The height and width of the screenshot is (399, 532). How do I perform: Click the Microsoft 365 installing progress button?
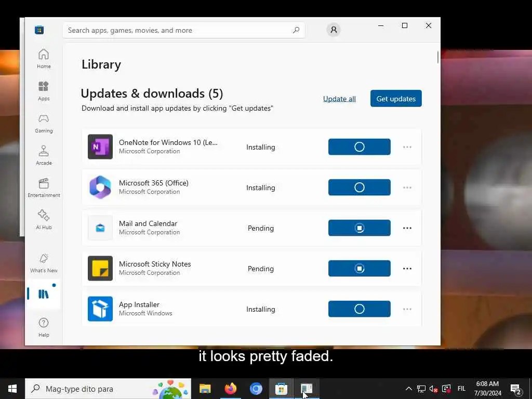tap(360, 187)
